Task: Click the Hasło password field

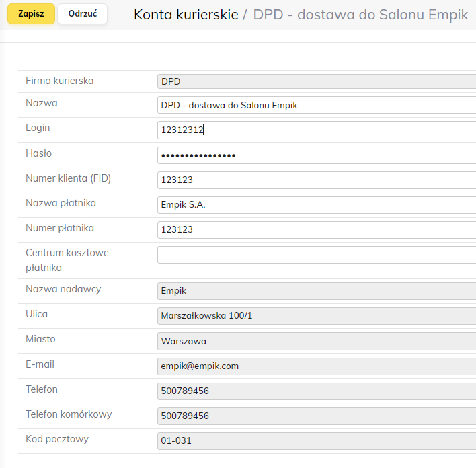Action: (316, 155)
